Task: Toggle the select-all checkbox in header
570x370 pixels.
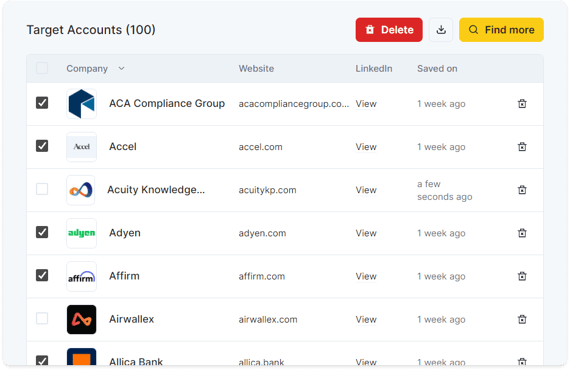Action: tap(42, 68)
